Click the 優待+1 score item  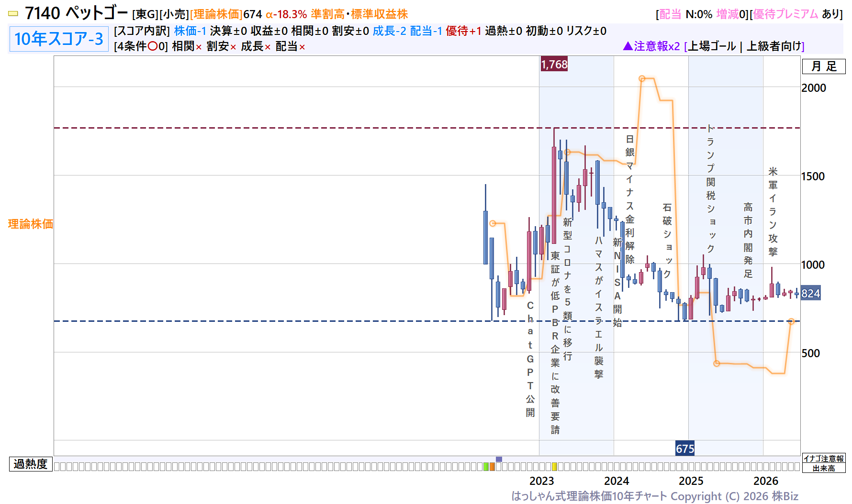tap(464, 31)
